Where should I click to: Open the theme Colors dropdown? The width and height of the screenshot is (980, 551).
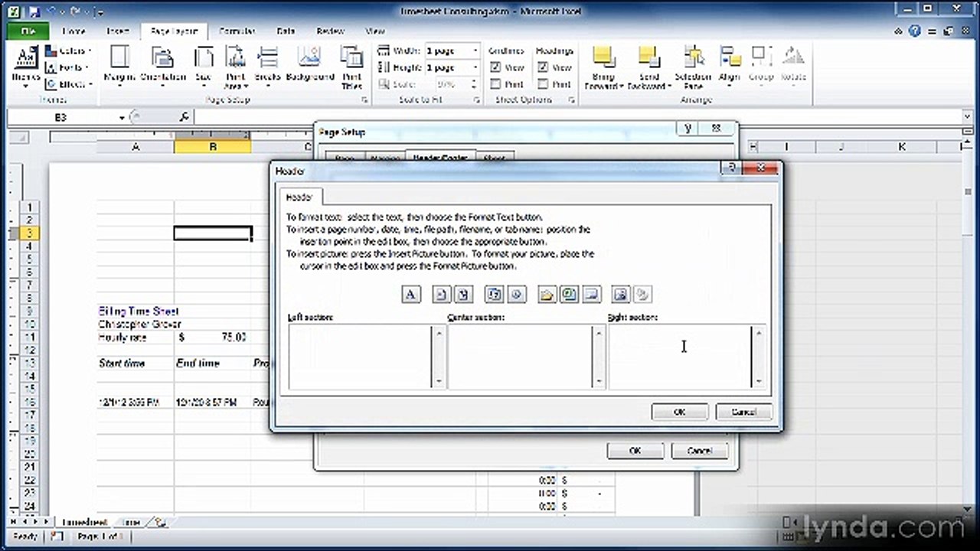[x=69, y=51]
